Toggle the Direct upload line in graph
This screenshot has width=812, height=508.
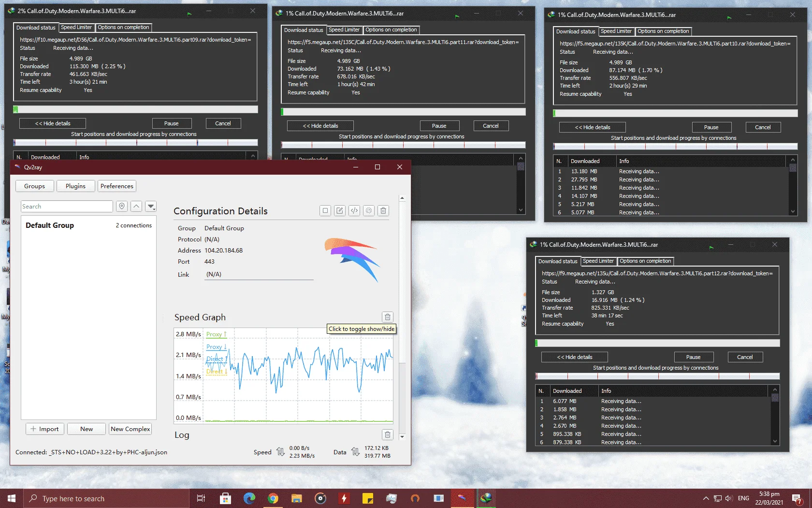pyautogui.click(x=217, y=359)
